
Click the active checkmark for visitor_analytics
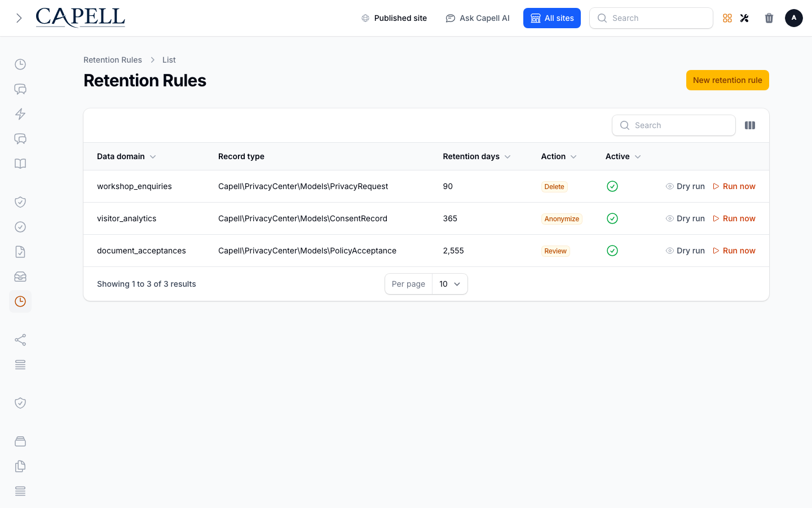[x=612, y=218]
